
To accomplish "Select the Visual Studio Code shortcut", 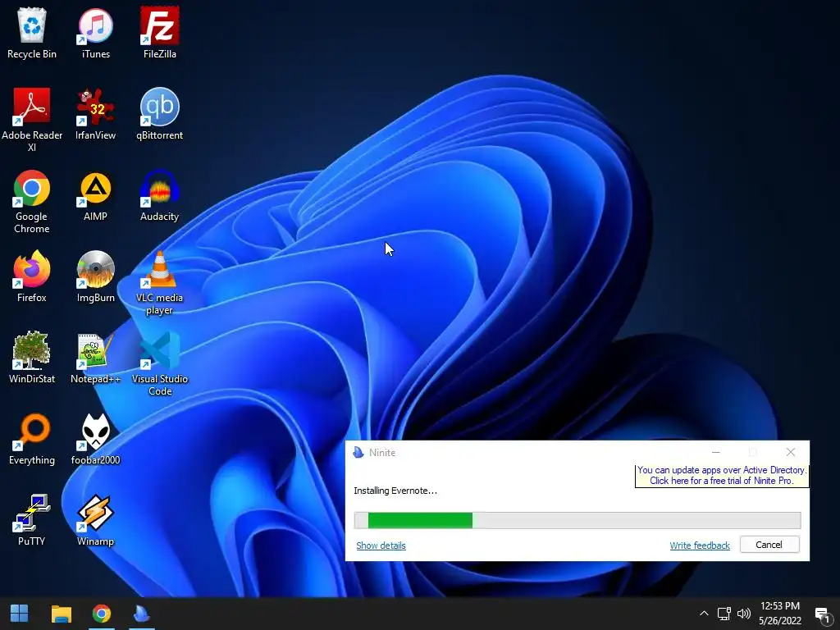I will [160, 364].
